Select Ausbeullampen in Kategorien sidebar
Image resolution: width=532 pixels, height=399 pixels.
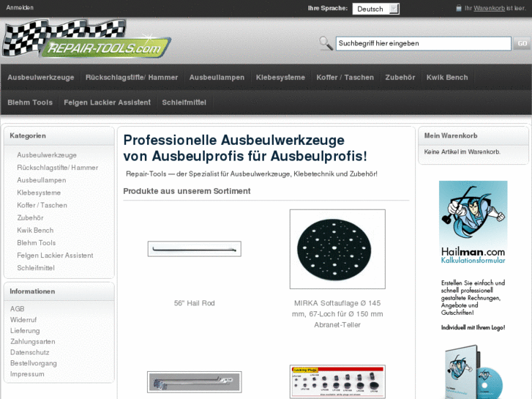point(42,180)
